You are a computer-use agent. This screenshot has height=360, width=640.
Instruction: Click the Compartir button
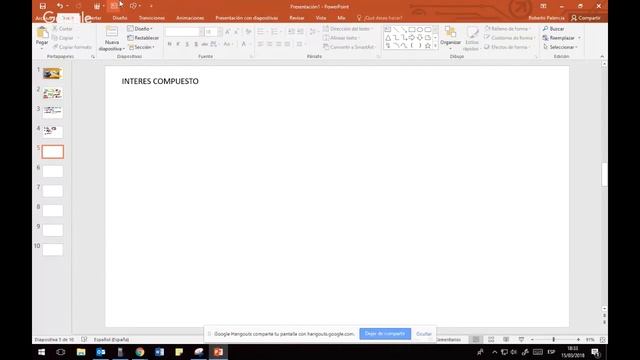586,18
